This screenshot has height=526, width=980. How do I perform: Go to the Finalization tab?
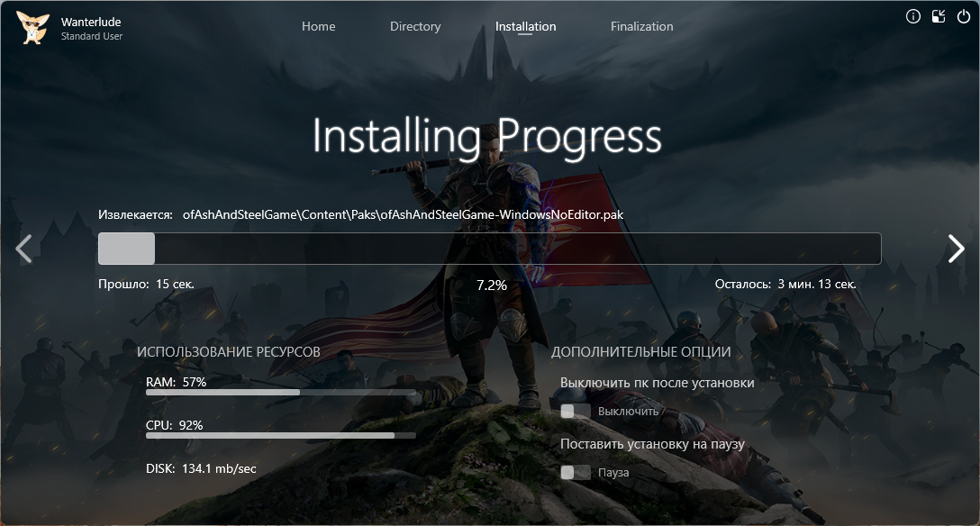click(x=641, y=26)
